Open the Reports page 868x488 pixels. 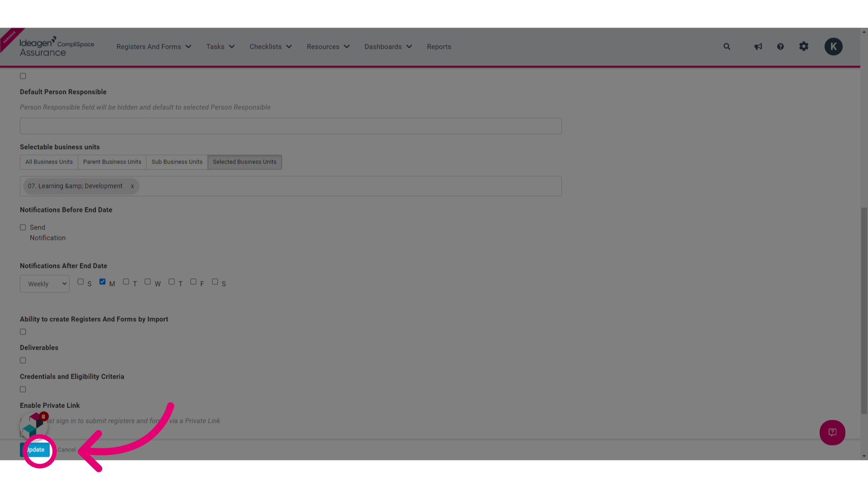tap(439, 47)
